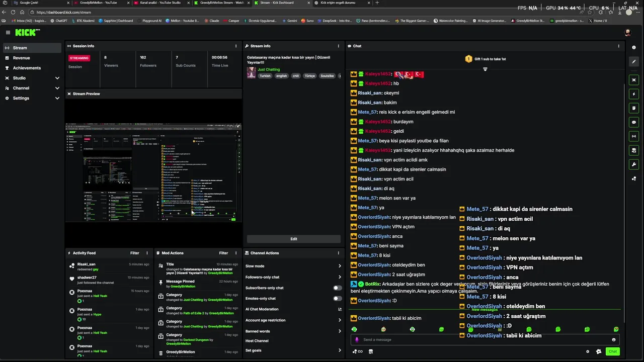Click the sticky note icon in the right sidebar
Viewport: 644px width, 362px height.
[x=633, y=108]
